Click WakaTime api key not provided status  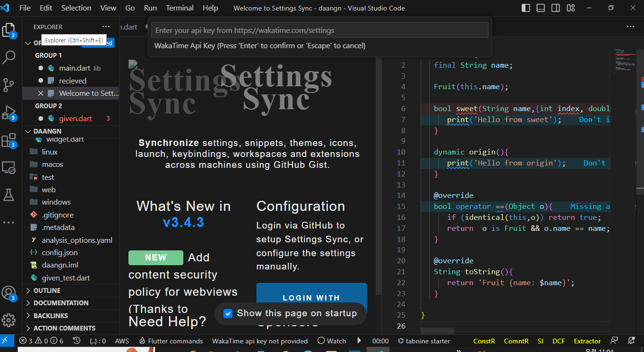[x=260, y=341]
